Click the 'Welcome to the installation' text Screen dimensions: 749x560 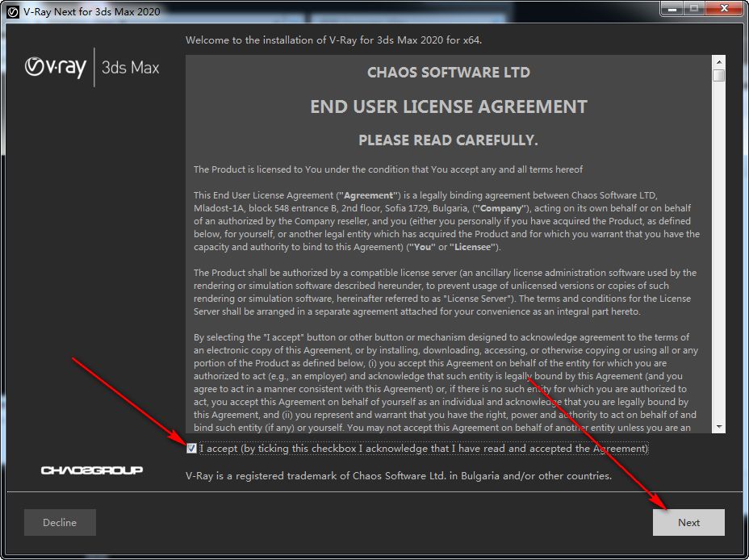pos(333,40)
